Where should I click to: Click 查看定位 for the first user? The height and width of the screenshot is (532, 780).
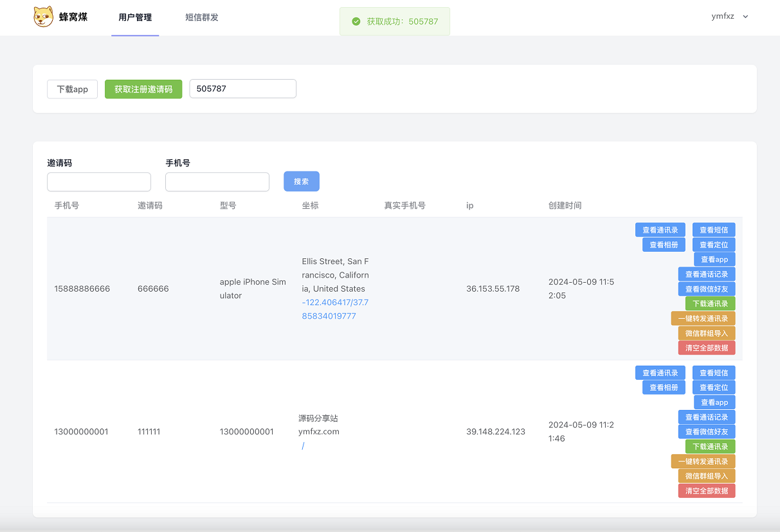714,245
